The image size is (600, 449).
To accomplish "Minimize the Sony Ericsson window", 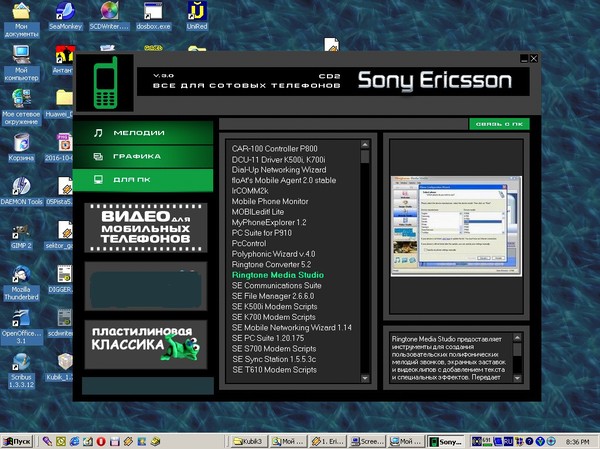I will pyautogui.click(x=524, y=59).
